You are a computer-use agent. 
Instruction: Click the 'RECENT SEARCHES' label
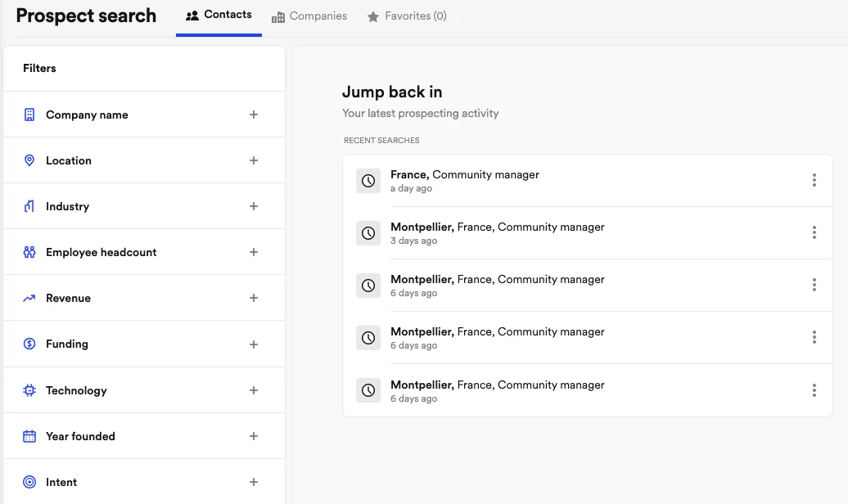point(381,141)
